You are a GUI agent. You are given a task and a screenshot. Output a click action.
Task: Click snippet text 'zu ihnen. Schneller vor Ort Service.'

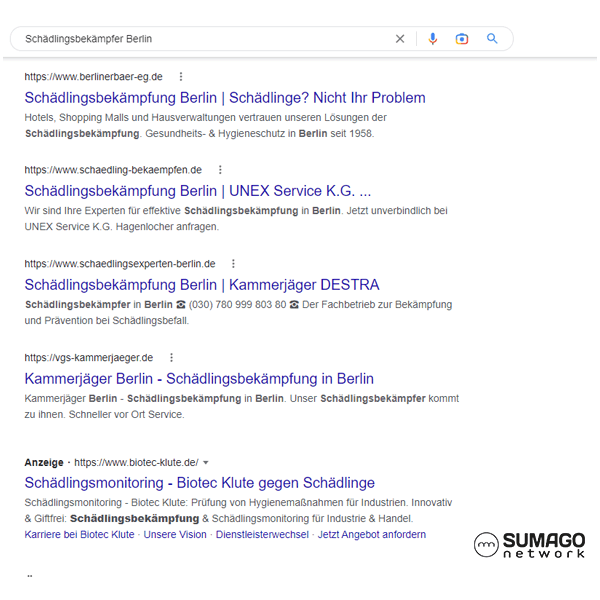[104, 414]
